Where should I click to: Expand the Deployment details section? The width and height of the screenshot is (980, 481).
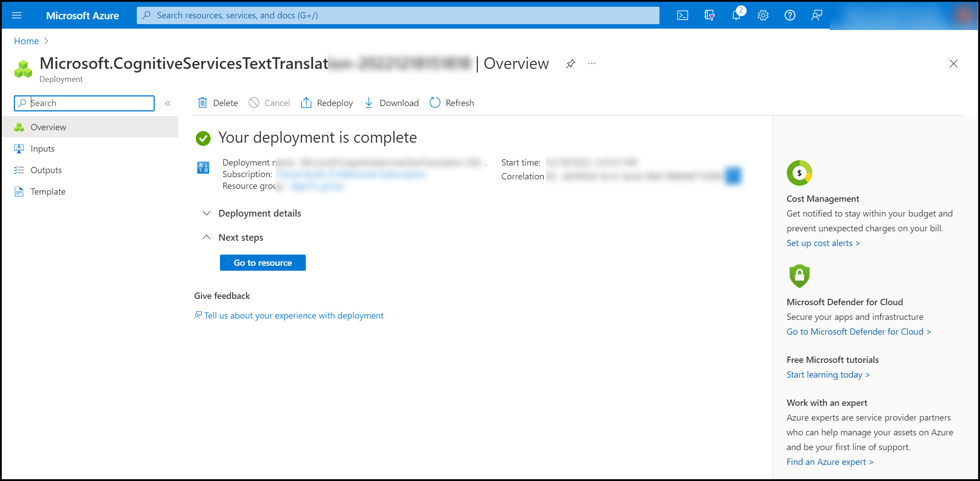(x=252, y=213)
